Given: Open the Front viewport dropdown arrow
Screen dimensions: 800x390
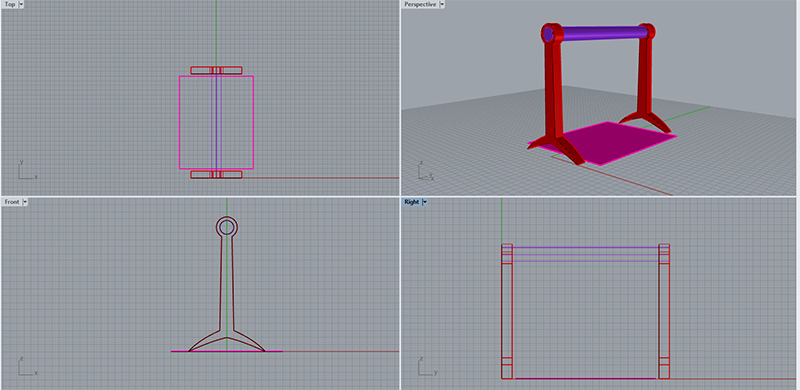Looking at the screenshot, I should click(25, 202).
